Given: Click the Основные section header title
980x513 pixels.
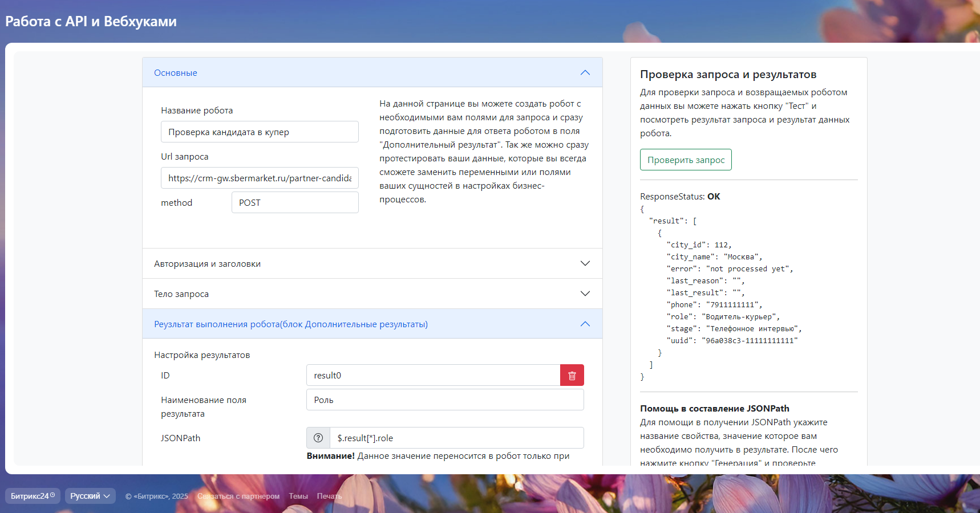Looking at the screenshot, I should (x=176, y=73).
